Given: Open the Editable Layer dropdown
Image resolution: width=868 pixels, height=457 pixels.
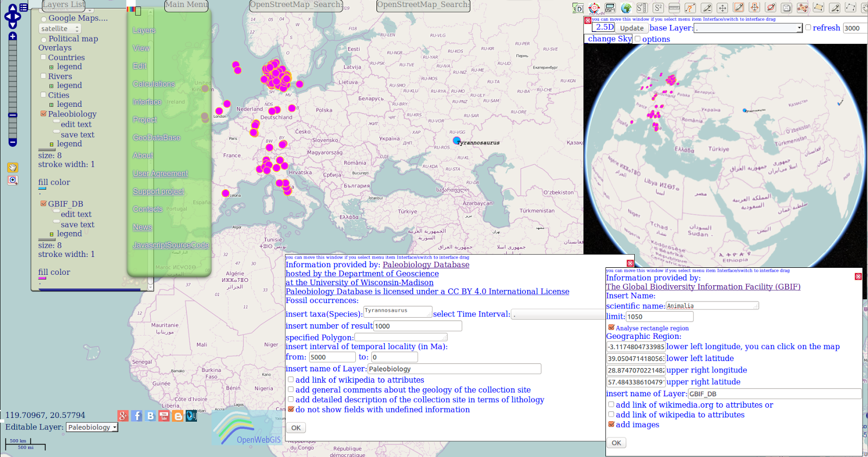Looking at the screenshot, I should click(x=92, y=427).
